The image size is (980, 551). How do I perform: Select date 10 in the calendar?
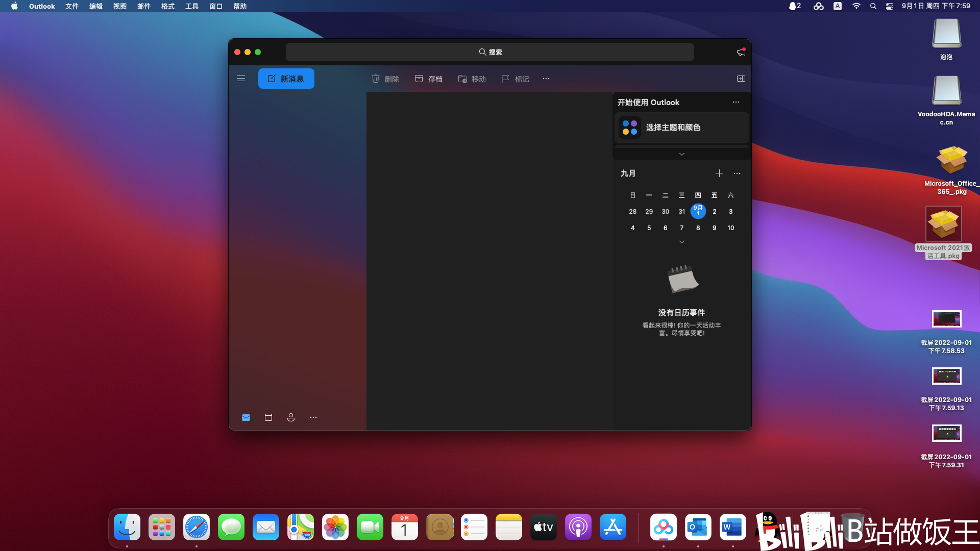[x=731, y=228]
